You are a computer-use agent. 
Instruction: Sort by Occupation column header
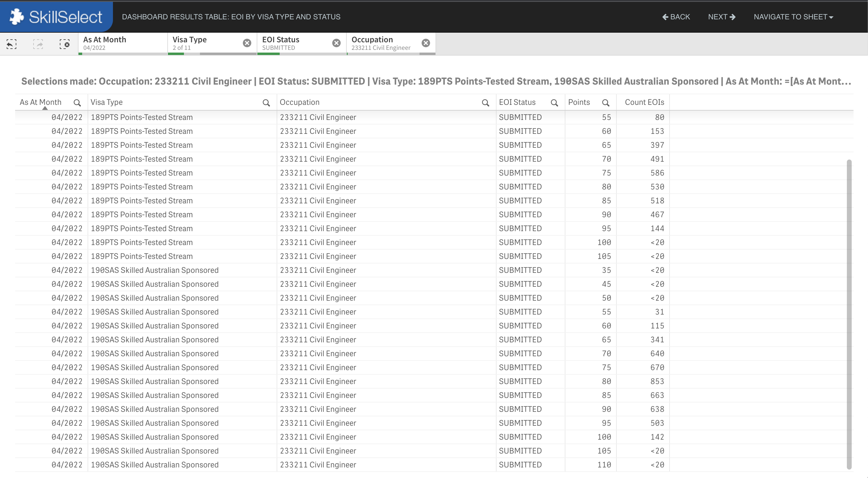coord(300,102)
